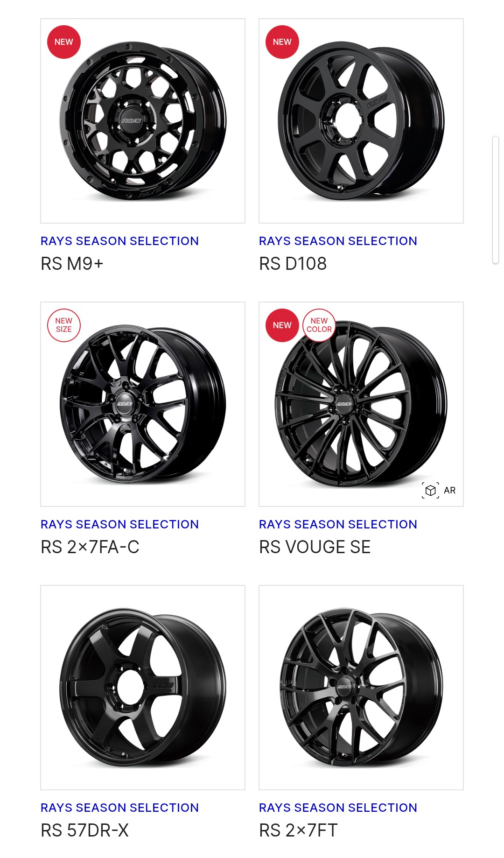This screenshot has width=504, height=858.
Task: Click RAYS SEASON SELECTION above RS 2×7FT
Action: point(338,808)
